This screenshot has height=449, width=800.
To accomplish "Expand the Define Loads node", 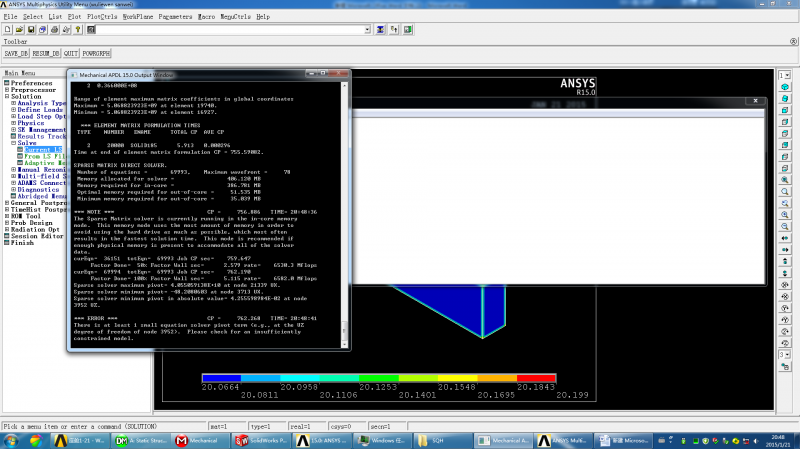I will tap(14, 110).
